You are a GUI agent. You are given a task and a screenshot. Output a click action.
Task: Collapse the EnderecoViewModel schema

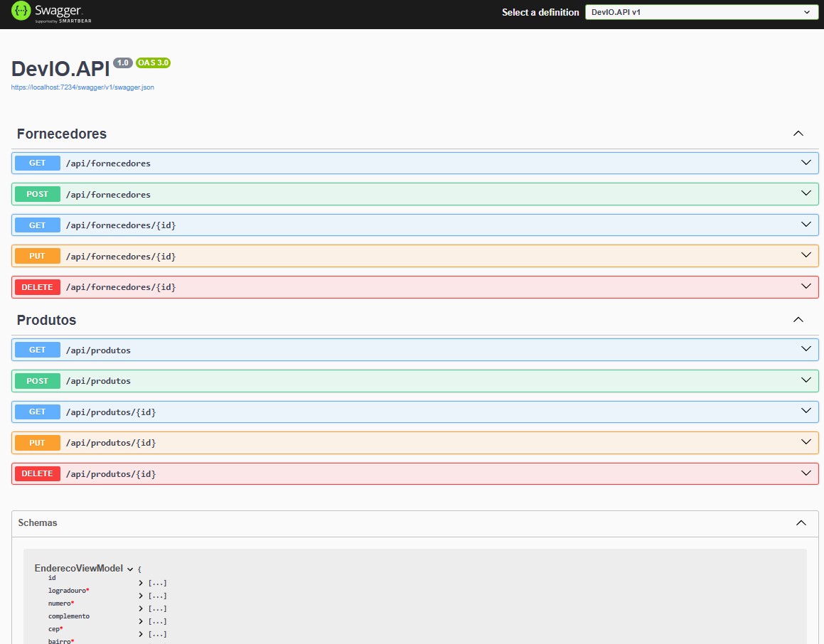coord(130,569)
